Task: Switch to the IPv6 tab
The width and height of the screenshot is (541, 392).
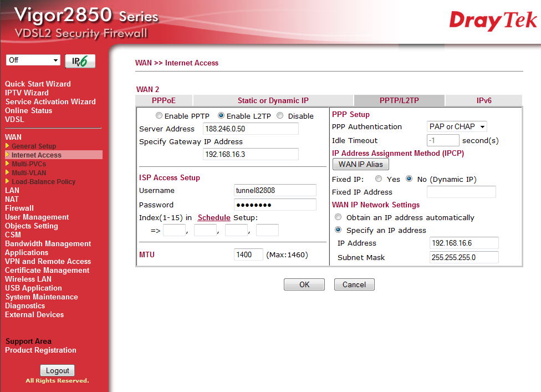Action: click(x=483, y=100)
